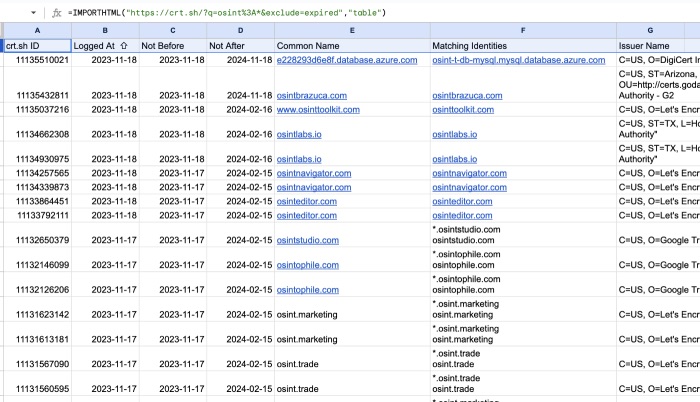700x402 pixels.
Task: Click the fx function icon
Action: coord(57,12)
